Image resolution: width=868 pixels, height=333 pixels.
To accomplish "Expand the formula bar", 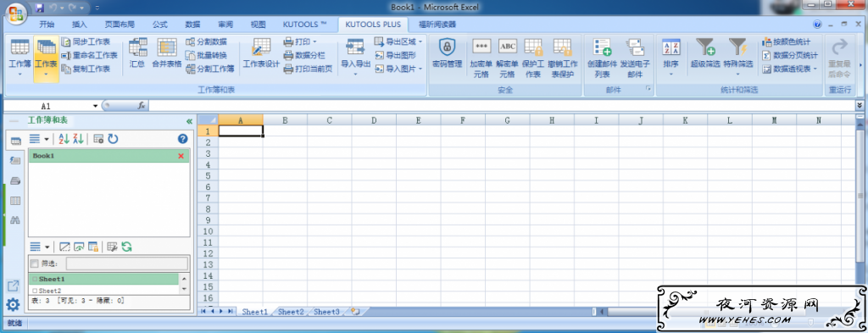I will tap(860, 105).
